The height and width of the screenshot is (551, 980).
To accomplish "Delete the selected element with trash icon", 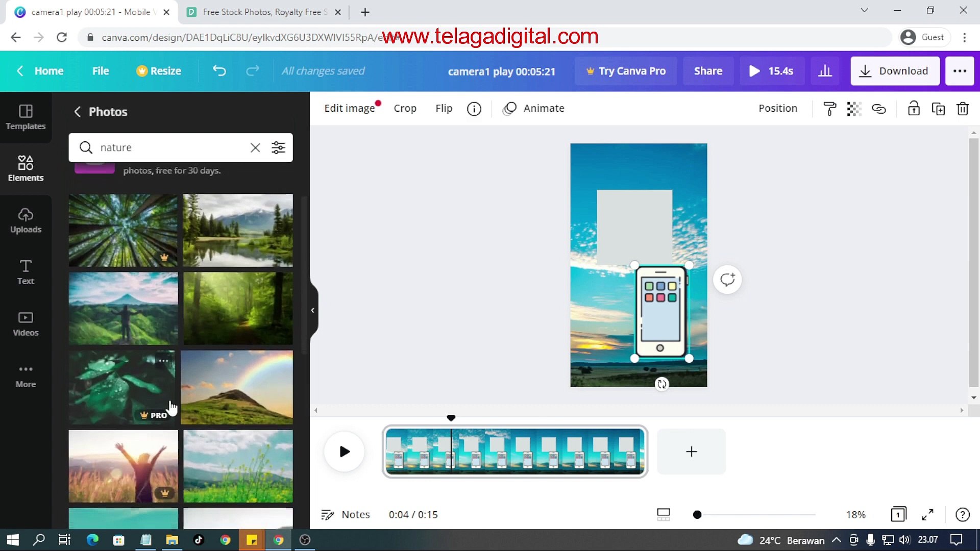I will click(963, 108).
